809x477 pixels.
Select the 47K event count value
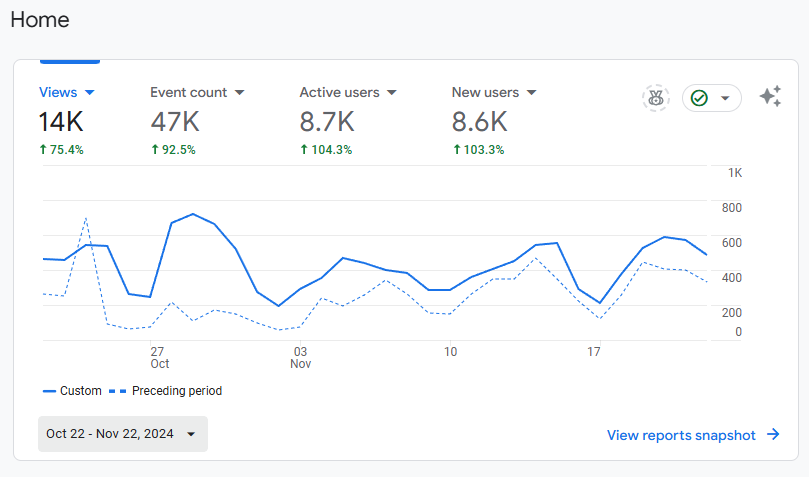click(175, 122)
